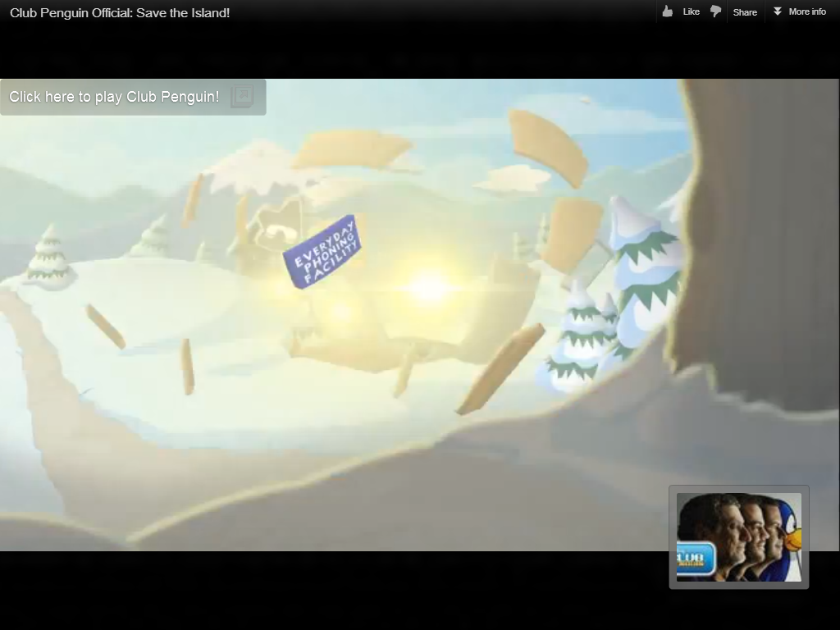Click the double-chevron More info arrow
The height and width of the screenshot is (630, 840).
pos(778,11)
